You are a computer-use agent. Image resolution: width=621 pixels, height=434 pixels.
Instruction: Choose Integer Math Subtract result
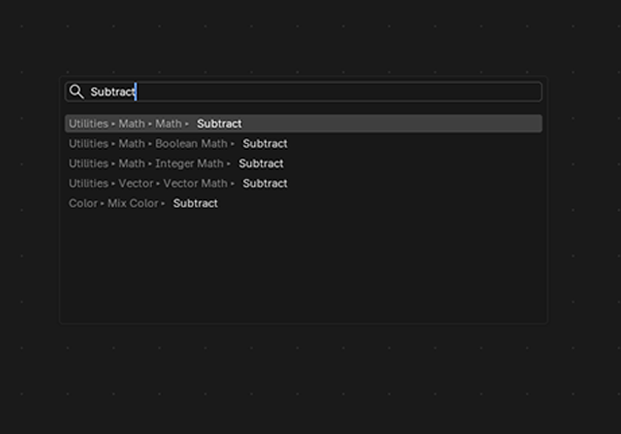(303, 164)
